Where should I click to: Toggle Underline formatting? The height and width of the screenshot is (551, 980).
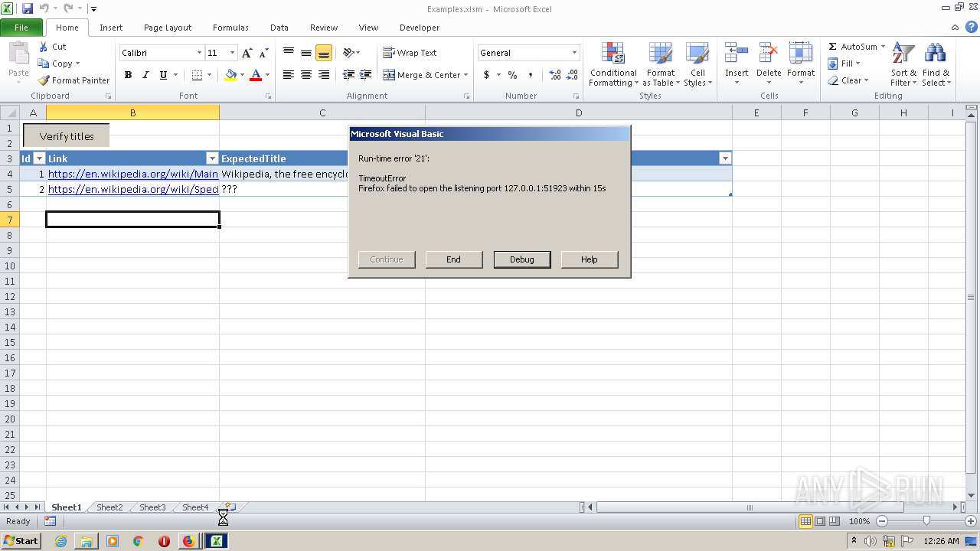(x=163, y=75)
